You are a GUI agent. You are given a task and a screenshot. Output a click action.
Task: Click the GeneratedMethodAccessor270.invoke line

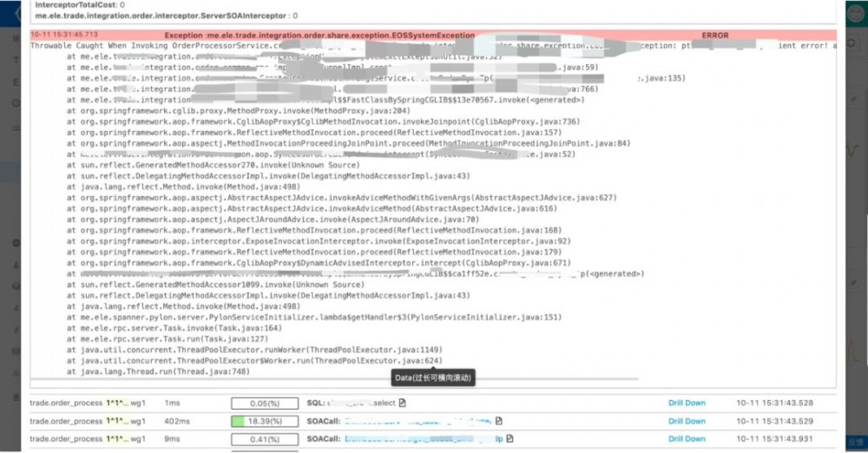(214, 165)
